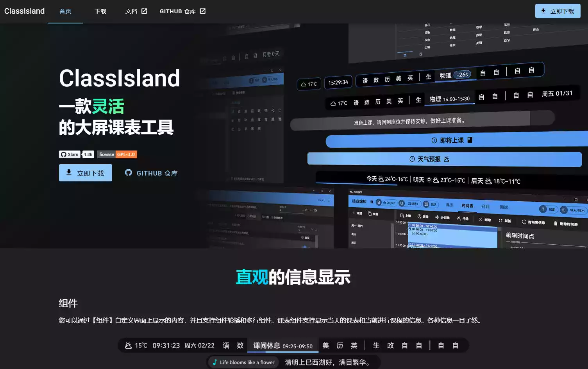Click 准备上课 notification bar in hero image
The height and width of the screenshot is (369, 588).
click(422, 120)
